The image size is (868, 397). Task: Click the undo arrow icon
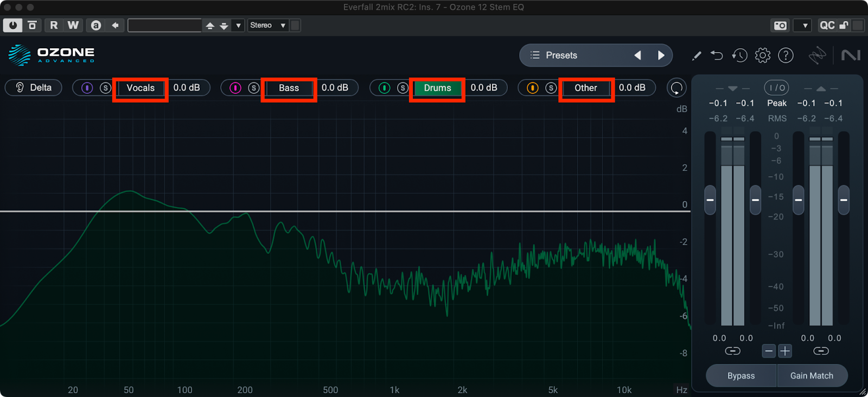click(x=717, y=55)
